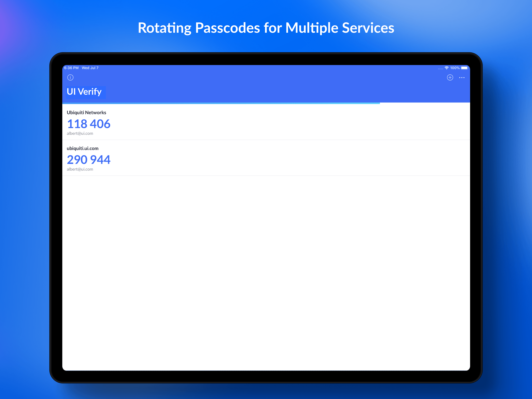Open the ellipsis options menu
Image resolution: width=532 pixels, height=399 pixels.
point(462,78)
